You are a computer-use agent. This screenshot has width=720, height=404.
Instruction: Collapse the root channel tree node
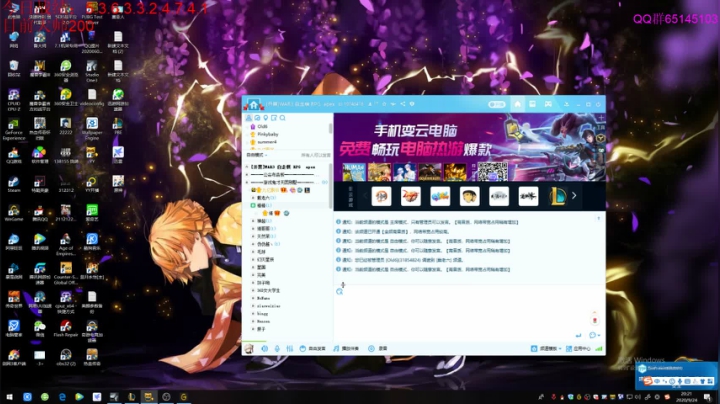pos(248,167)
